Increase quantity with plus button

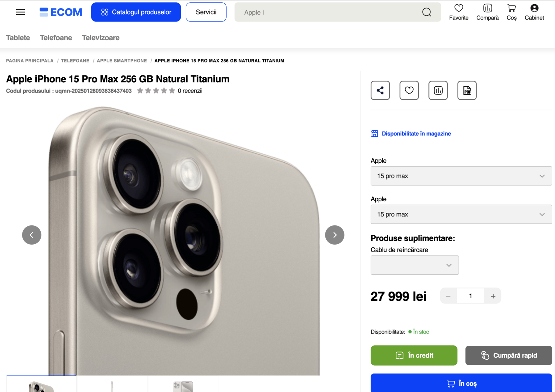(493, 296)
